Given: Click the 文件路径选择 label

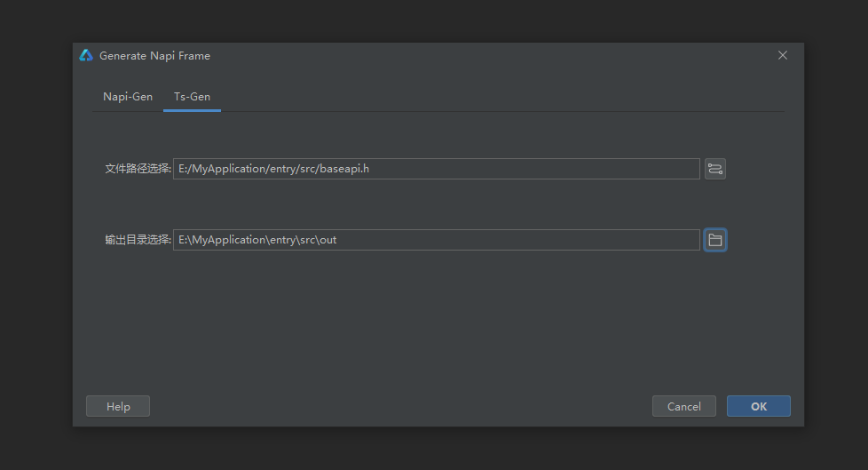Looking at the screenshot, I should pyautogui.click(x=138, y=169).
